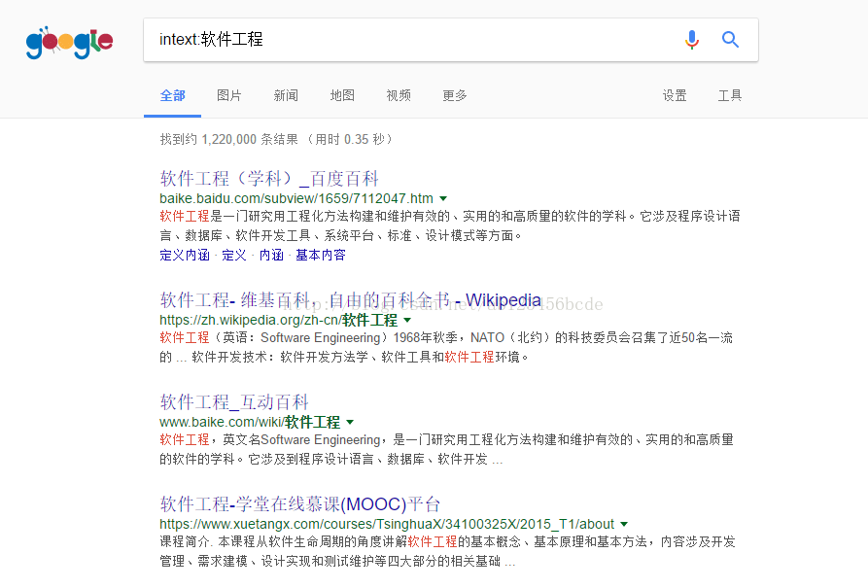Click the blue magnifier search icon
Image resolution: width=868 pixels, height=588 pixels.
[730, 39]
